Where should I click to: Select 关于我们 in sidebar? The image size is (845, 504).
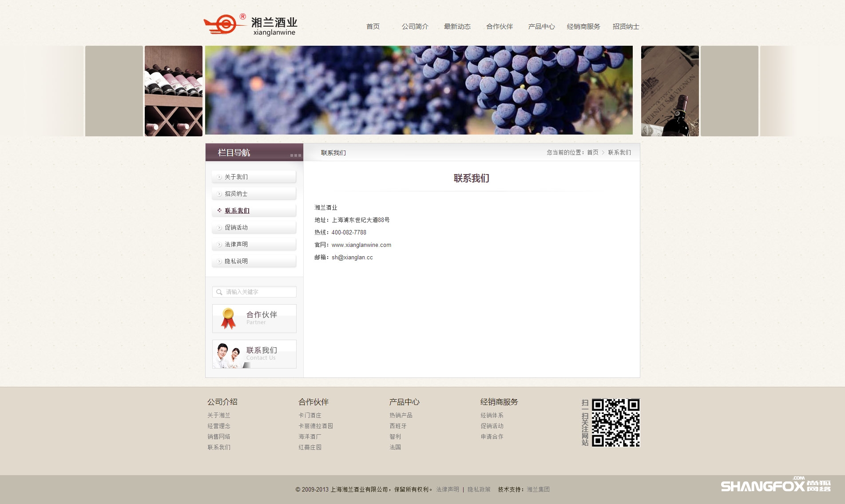(x=254, y=177)
